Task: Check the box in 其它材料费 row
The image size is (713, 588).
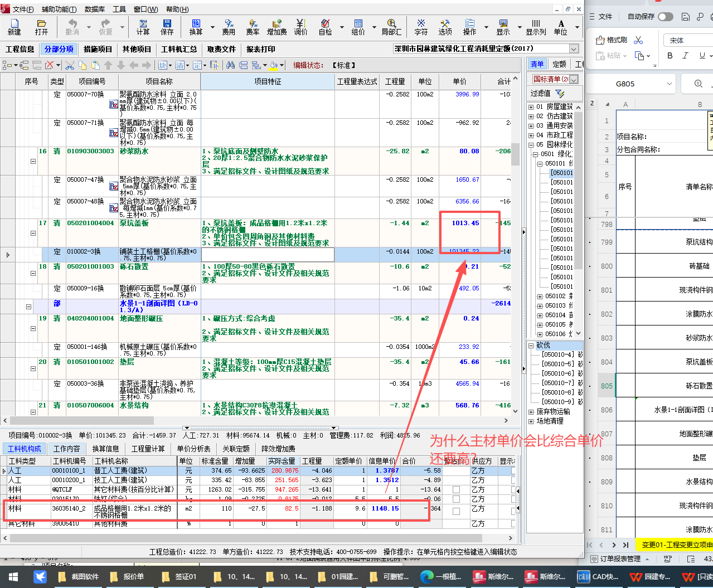Action: (x=456, y=490)
